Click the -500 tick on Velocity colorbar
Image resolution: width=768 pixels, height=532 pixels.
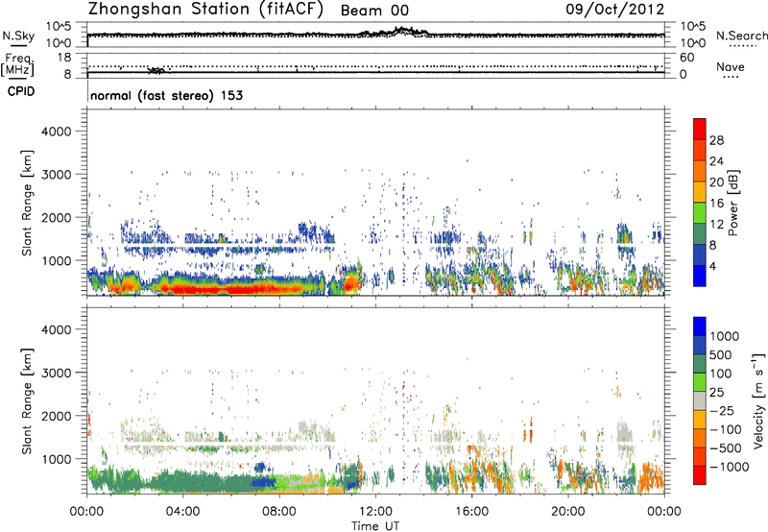(x=726, y=448)
